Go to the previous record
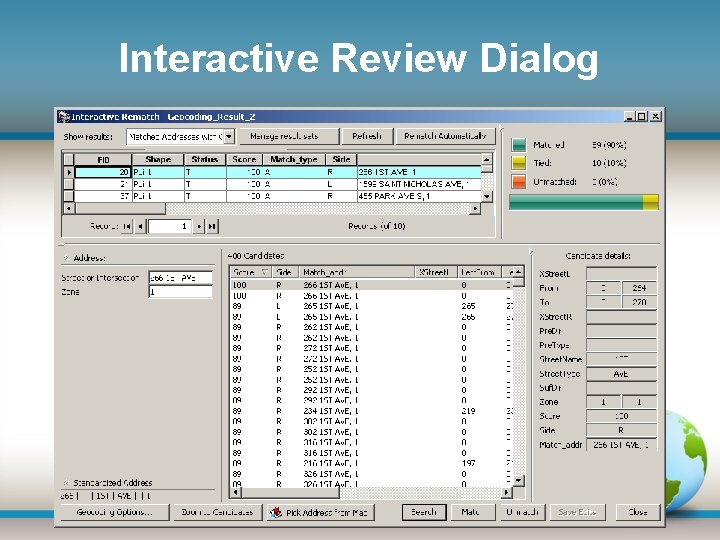Image resolution: width=720 pixels, height=540 pixels. (x=141, y=226)
